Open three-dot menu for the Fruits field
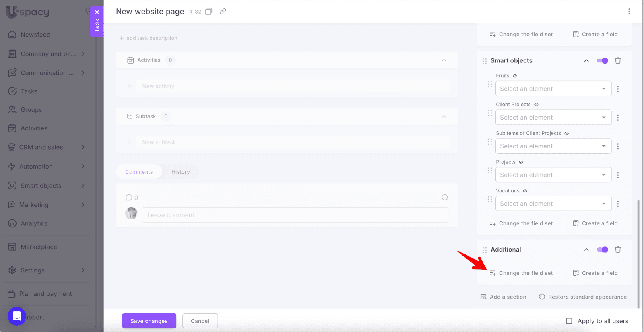This screenshot has height=332, width=644. coord(618,89)
